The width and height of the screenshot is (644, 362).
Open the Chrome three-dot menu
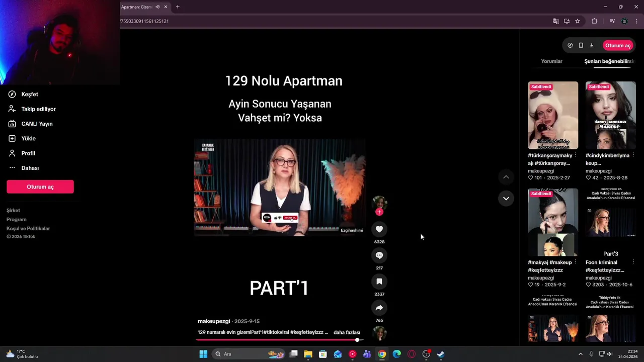(x=637, y=21)
